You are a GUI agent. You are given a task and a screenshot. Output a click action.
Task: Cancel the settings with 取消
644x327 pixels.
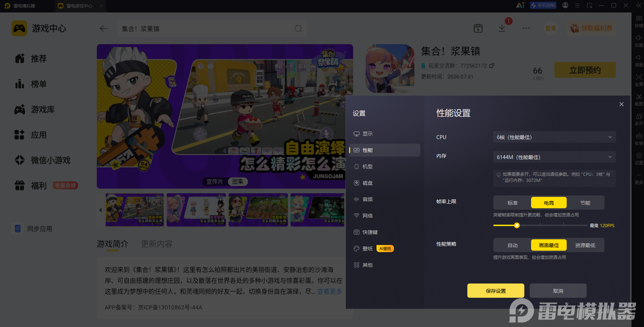pyautogui.click(x=558, y=291)
